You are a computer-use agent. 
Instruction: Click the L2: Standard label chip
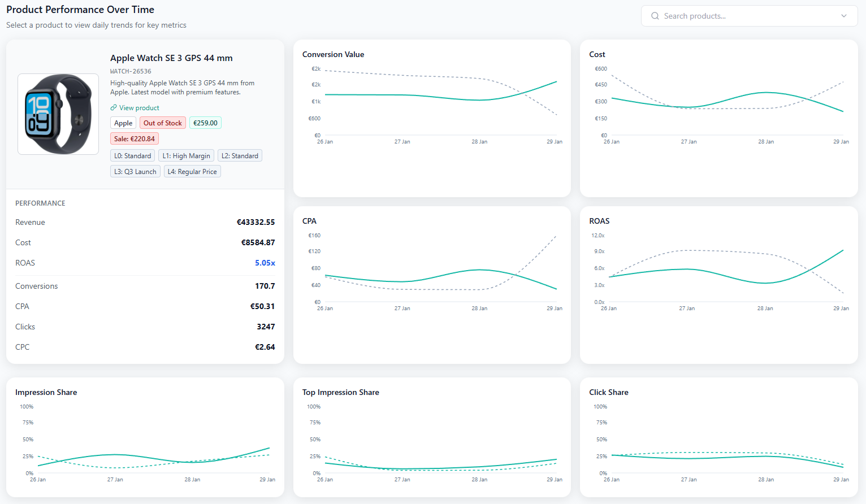click(240, 155)
